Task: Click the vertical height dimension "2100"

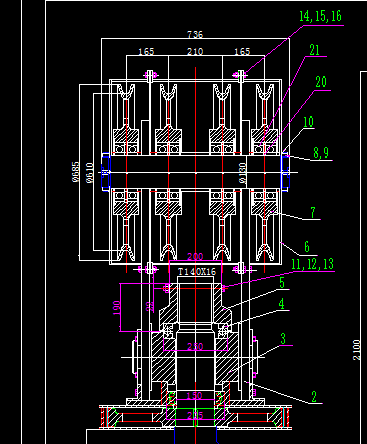Action: [357, 350]
